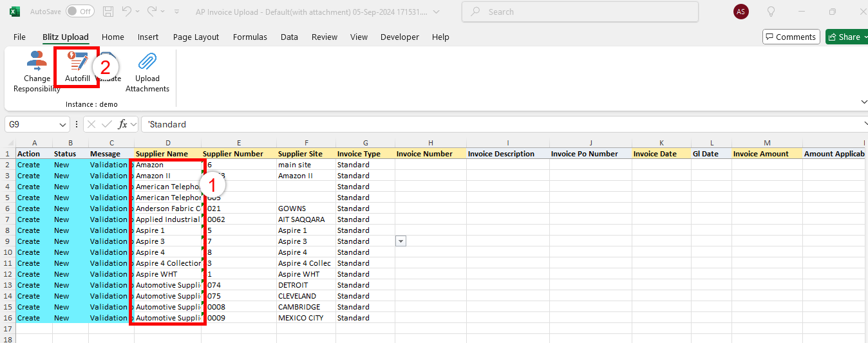868x343 pixels.
Task: Click the Excel logo in title bar
Action: coord(15,12)
